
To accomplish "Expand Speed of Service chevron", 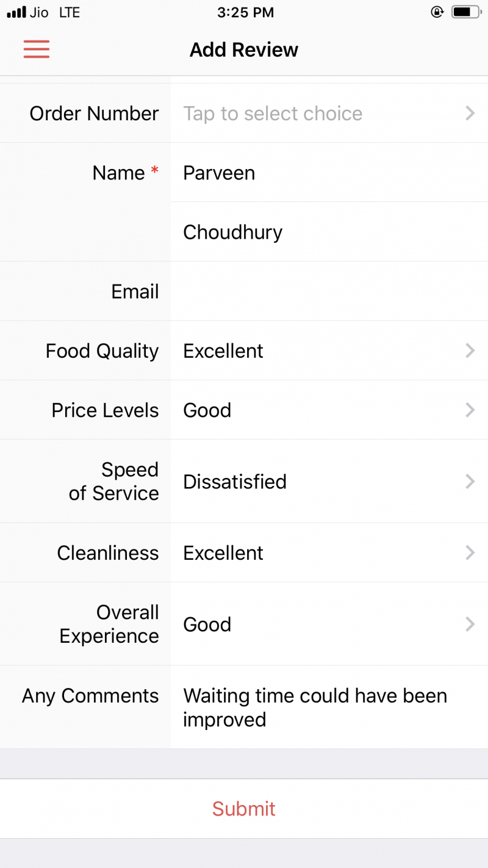I will click(x=470, y=482).
